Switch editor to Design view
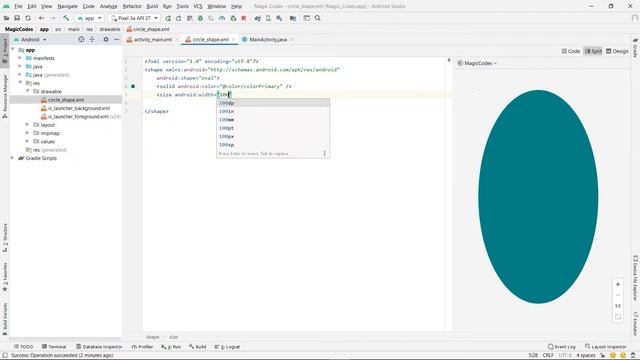The width and height of the screenshot is (640, 360). (617, 51)
